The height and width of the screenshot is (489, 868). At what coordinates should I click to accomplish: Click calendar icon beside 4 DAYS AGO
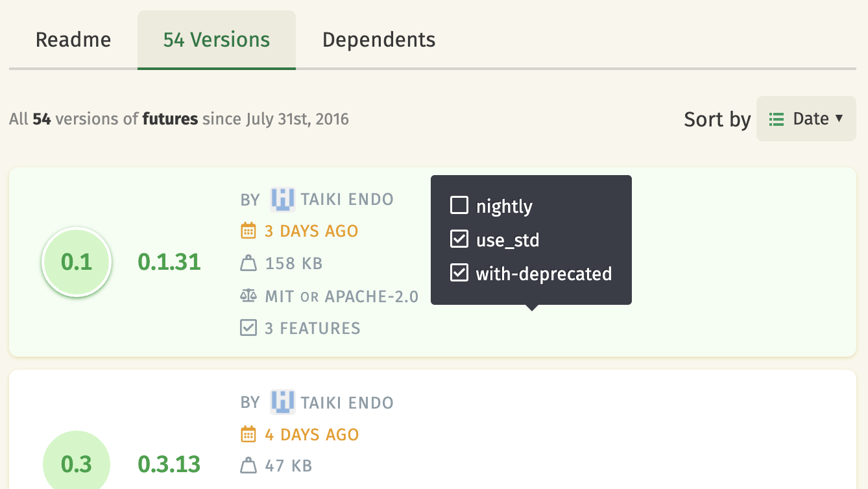(x=248, y=434)
